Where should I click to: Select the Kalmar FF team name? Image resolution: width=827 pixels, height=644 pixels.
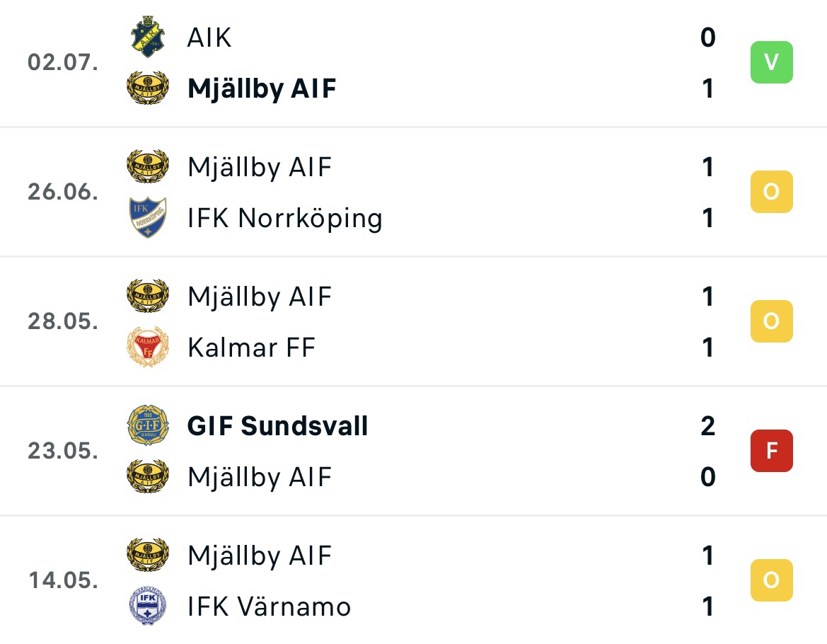tap(252, 347)
